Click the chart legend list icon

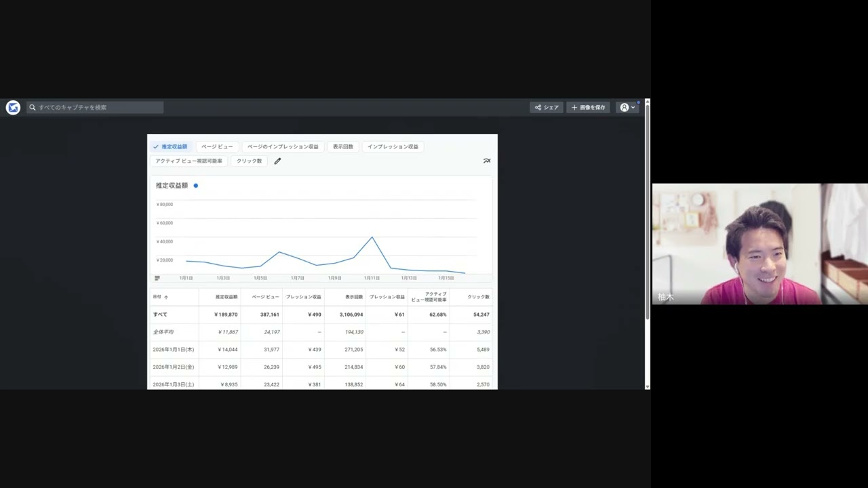157,278
